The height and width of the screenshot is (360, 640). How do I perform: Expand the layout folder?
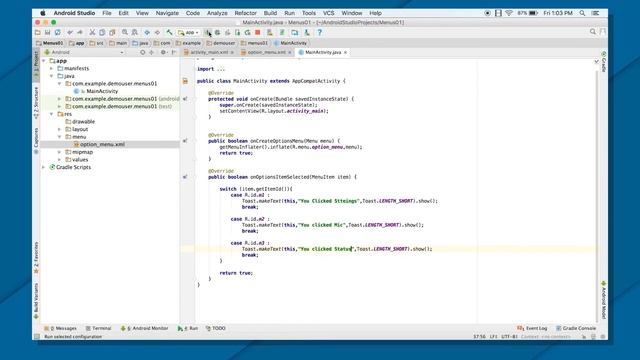(x=60, y=129)
